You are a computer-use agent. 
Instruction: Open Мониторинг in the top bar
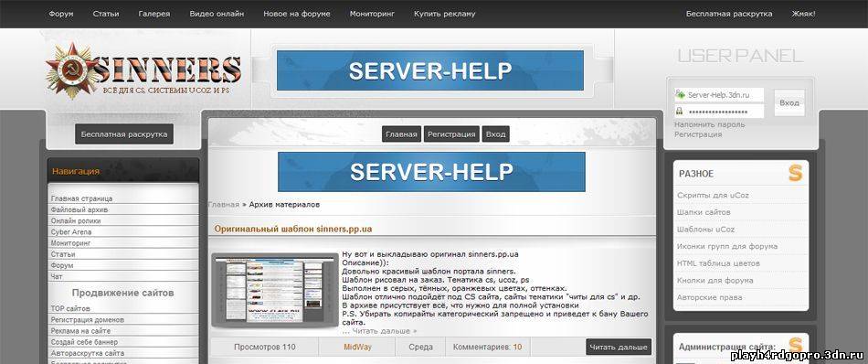coord(372,14)
